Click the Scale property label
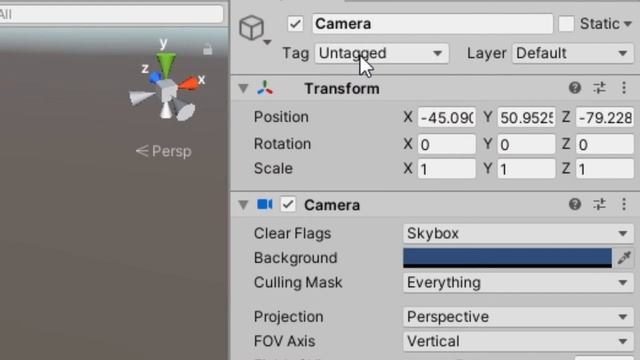 click(273, 169)
